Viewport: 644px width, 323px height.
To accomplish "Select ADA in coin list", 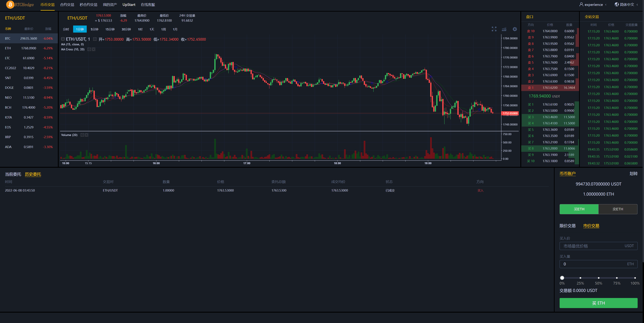I will tap(29, 147).
